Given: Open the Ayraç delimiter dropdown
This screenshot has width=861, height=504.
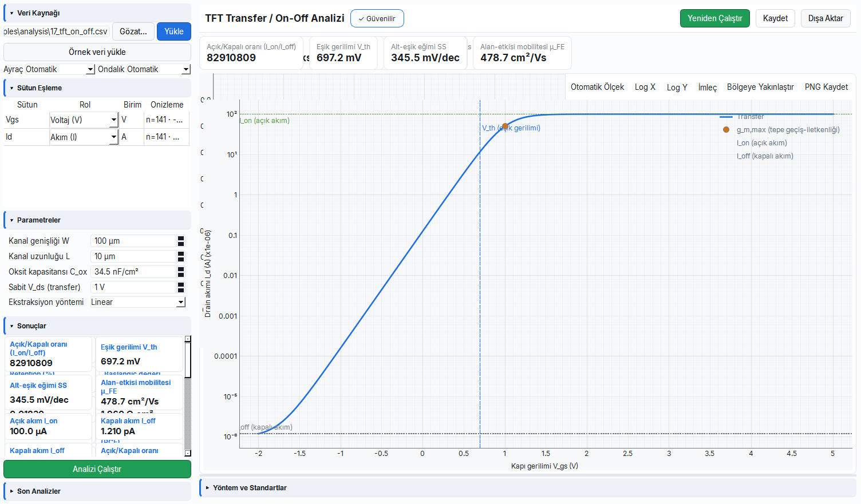Looking at the screenshot, I should 60,69.
